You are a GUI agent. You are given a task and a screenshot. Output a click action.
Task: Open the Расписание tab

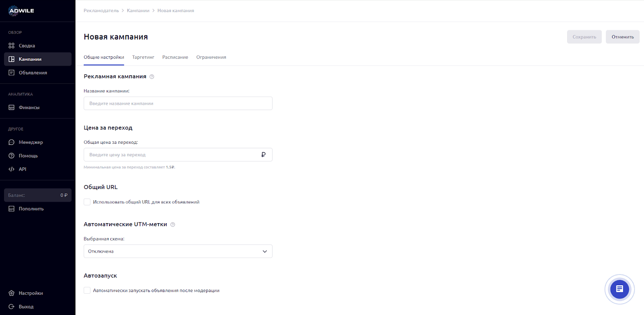(175, 57)
